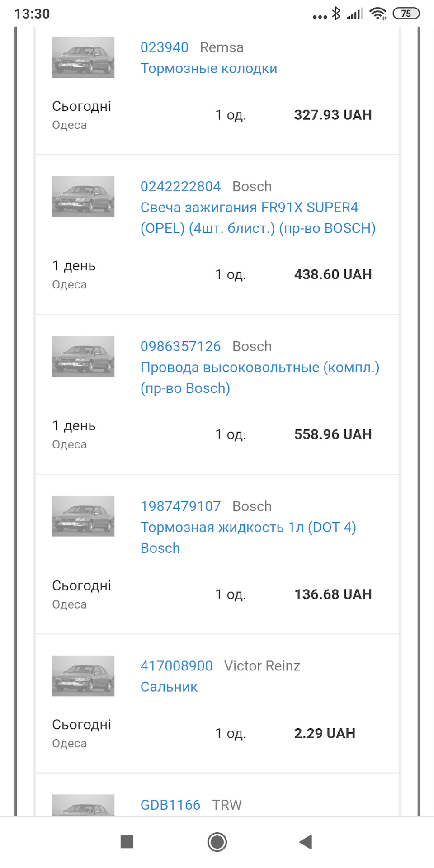Screen dimensions: 434x868
Task: Open the Bosch high-voltage wires car thumbnail
Action: coord(83,356)
